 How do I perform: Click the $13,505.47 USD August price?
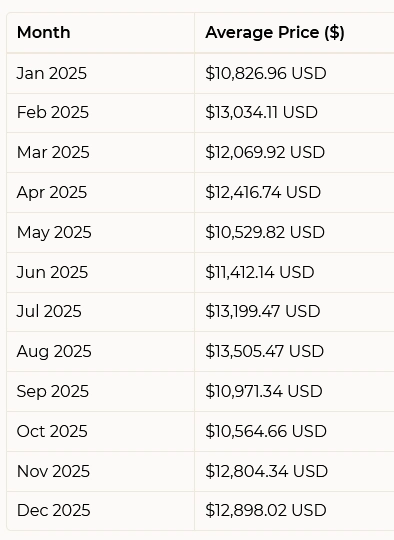click(265, 352)
